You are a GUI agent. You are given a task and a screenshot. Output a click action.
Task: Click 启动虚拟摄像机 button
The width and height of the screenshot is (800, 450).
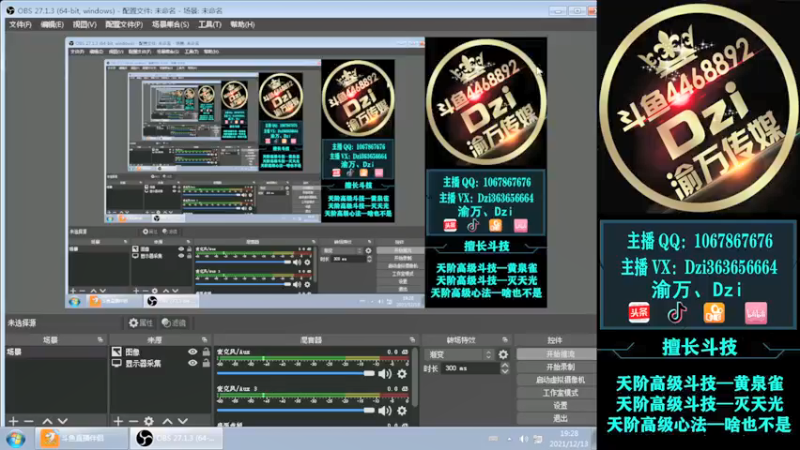pos(557,380)
